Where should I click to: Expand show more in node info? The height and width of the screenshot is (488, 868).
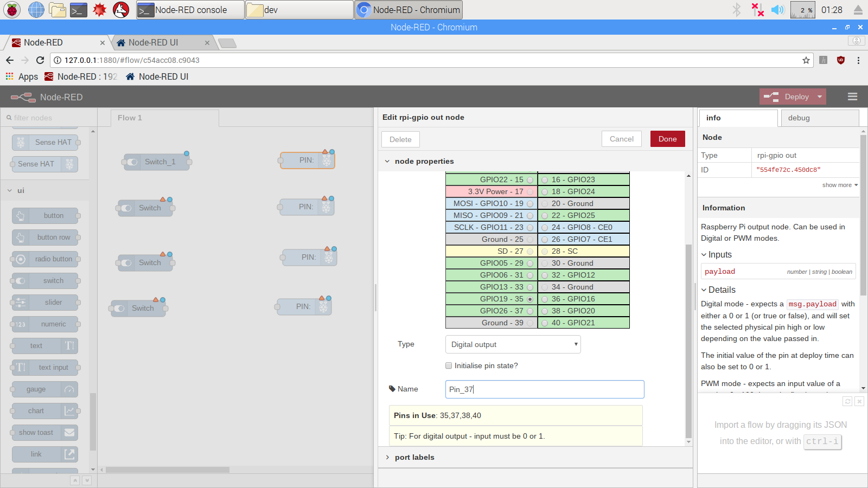(840, 185)
